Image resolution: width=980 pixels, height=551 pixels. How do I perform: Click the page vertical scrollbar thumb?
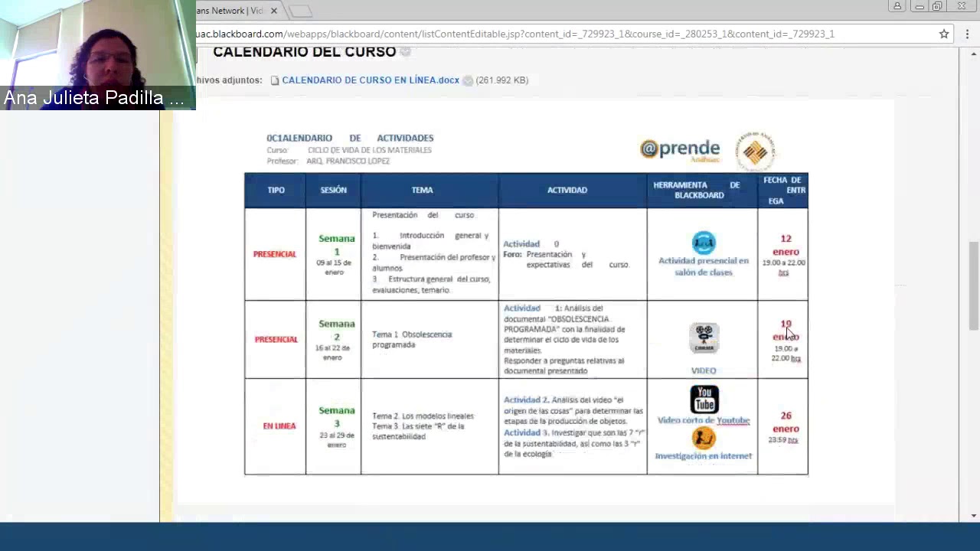974,285
